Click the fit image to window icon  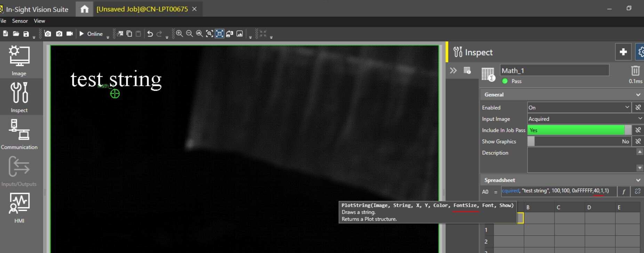(x=219, y=34)
